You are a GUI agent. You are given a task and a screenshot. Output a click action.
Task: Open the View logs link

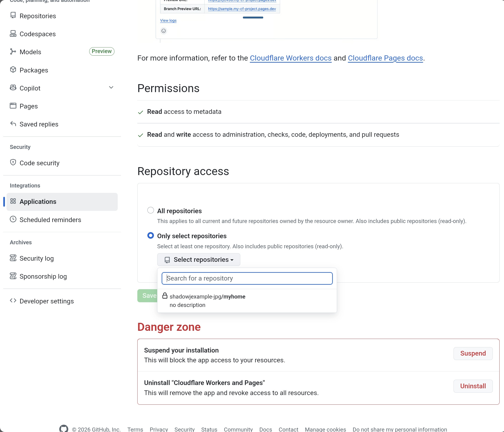point(168,21)
